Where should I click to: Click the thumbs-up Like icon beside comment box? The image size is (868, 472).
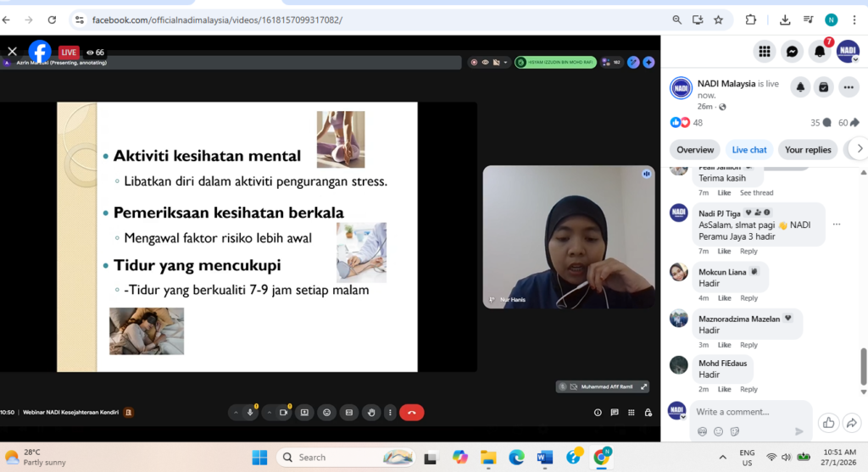pos(828,422)
